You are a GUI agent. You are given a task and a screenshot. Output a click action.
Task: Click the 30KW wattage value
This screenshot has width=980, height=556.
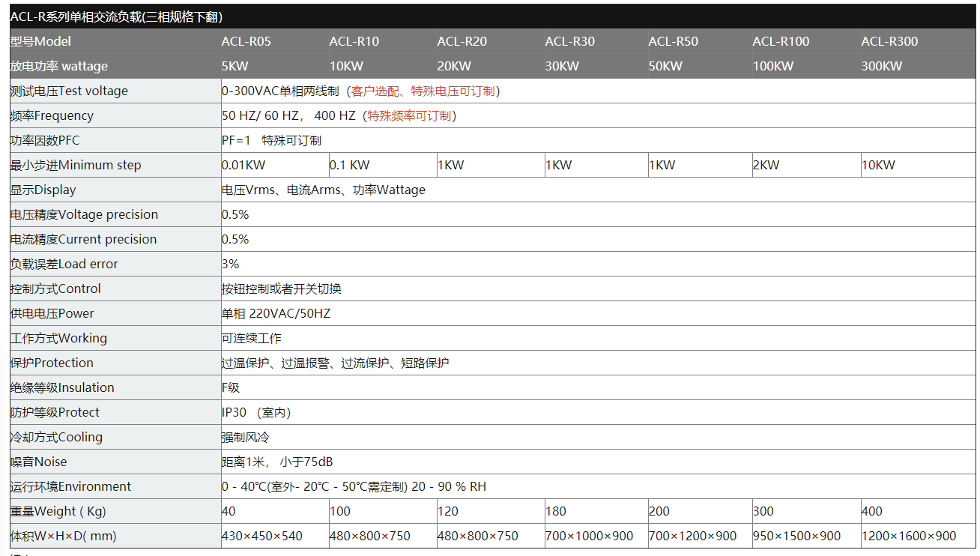(x=563, y=66)
